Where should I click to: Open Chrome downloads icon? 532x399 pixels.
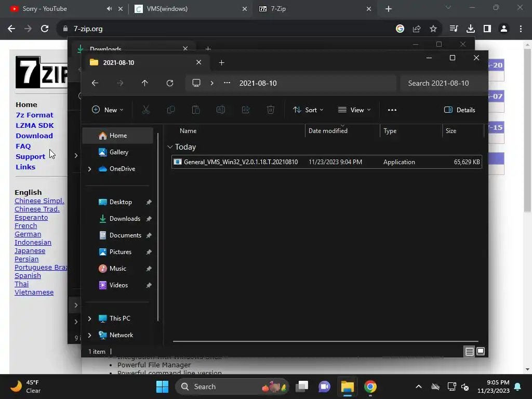pos(471,29)
